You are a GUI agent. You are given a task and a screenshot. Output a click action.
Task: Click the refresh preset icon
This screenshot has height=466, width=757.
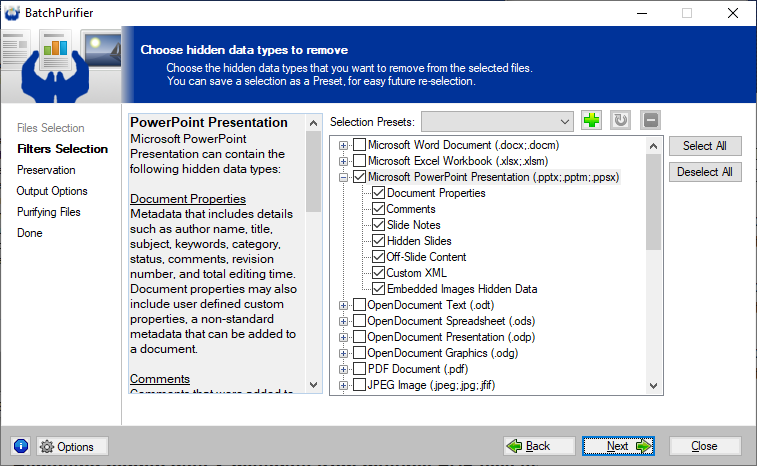click(620, 120)
